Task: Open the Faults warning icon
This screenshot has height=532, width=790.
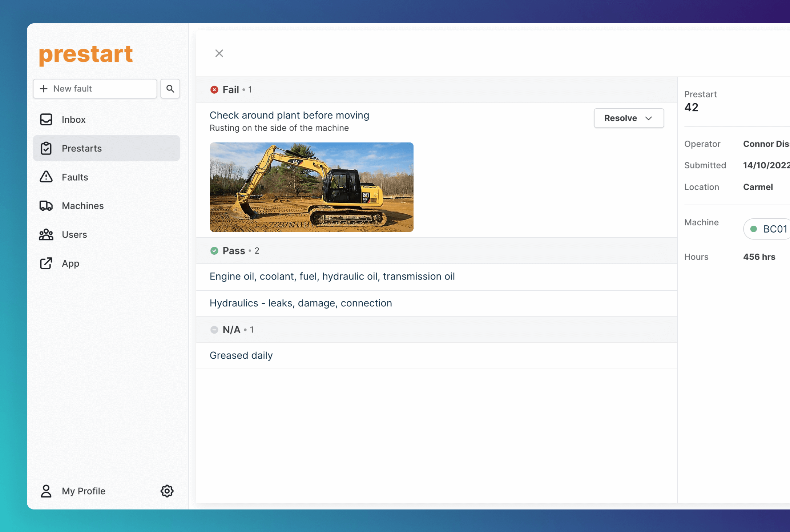Action: pos(46,177)
